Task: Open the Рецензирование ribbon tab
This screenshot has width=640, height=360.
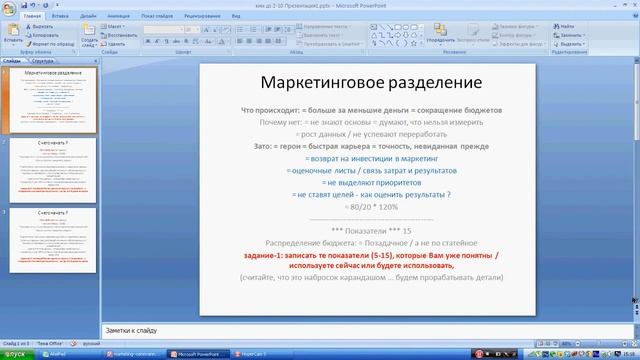Action: click(202, 16)
